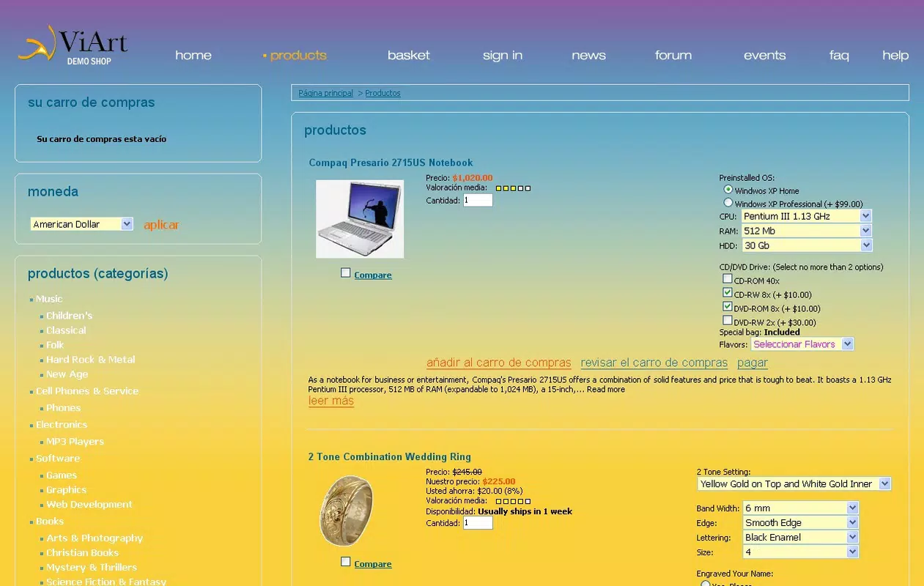Open 2 Tone Combination Wedding Ring title
The image size is (924, 586).
(389, 456)
